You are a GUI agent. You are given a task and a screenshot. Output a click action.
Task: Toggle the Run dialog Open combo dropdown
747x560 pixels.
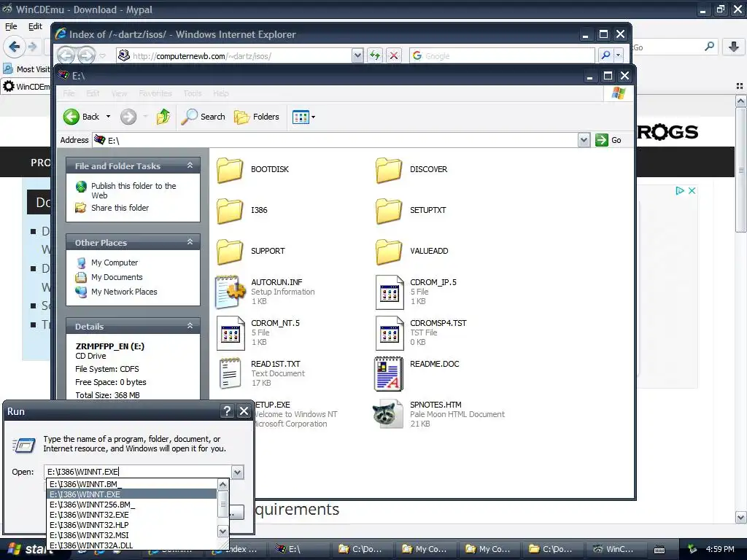pyautogui.click(x=237, y=472)
